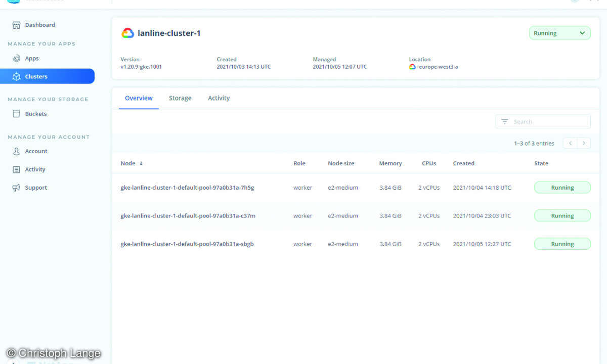
Task: Click the Memory column header
Action: tap(391, 163)
